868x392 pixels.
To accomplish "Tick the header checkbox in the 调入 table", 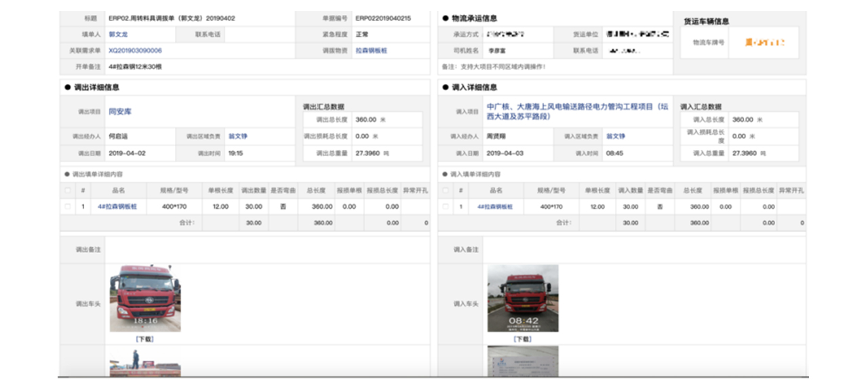I will 446,191.
